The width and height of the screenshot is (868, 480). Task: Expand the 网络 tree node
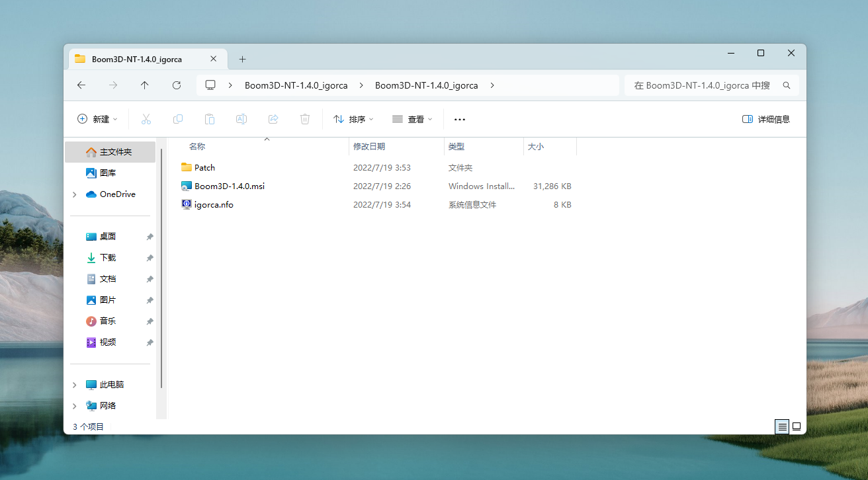74,406
